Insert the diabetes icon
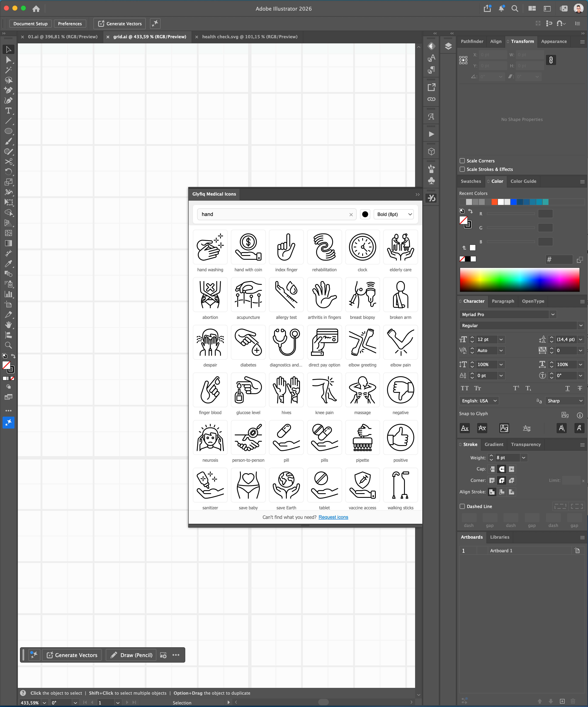588x707 pixels. 248,342
